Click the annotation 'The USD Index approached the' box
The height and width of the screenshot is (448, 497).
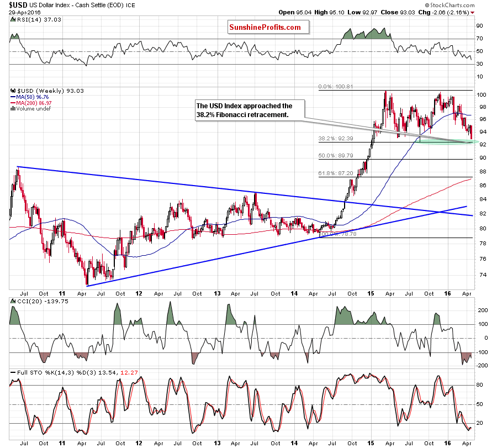250,110
